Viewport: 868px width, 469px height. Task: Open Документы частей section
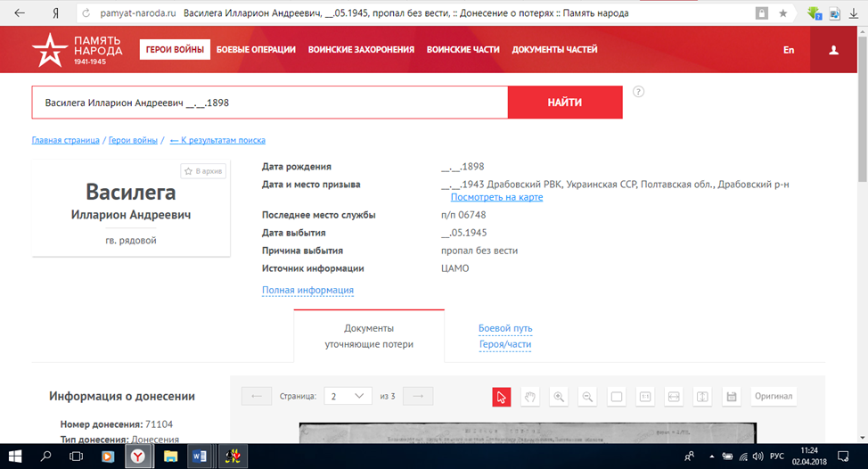pos(554,49)
